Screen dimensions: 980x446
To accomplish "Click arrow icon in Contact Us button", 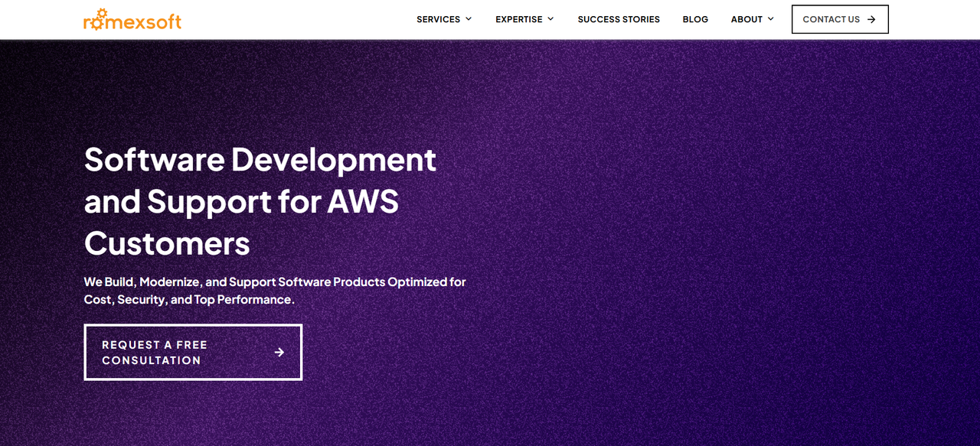I will click(871, 19).
